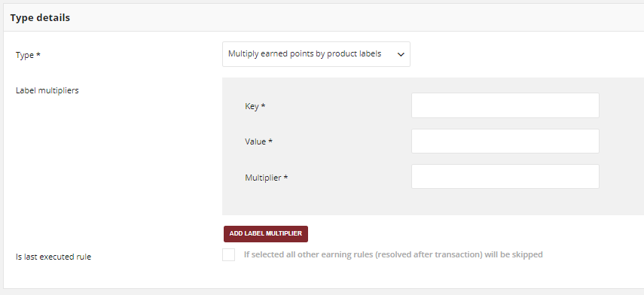Click the "Multiplier *" field label

[x=266, y=178]
